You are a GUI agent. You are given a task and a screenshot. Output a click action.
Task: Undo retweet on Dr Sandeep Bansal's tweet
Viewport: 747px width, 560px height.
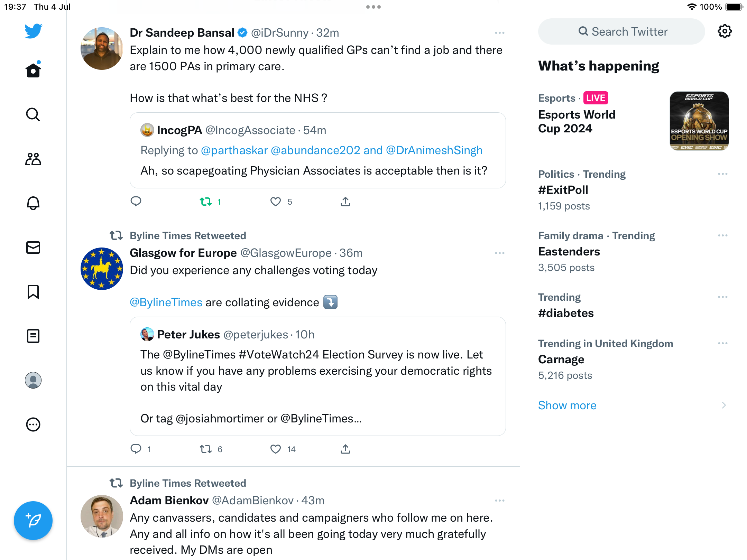point(206,202)
